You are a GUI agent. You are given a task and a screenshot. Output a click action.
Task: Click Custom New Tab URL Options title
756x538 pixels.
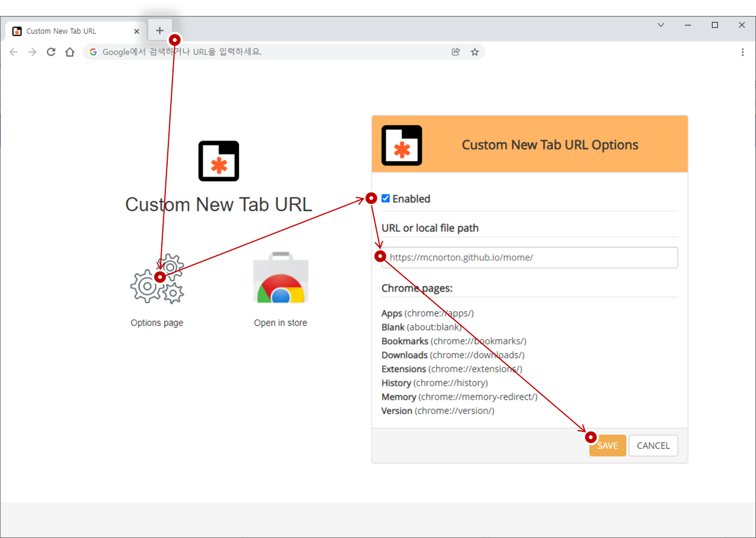pos(550,145)
